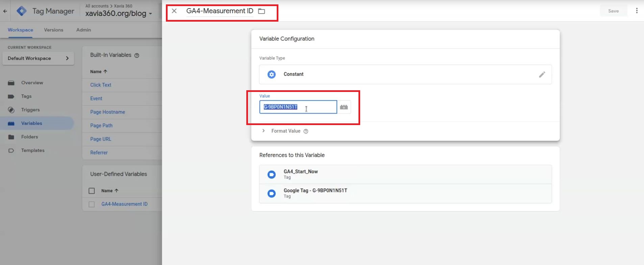Click Xavia 360 breadcrumb link
This screenshot has width=644, height=265.
pos(123,6)
